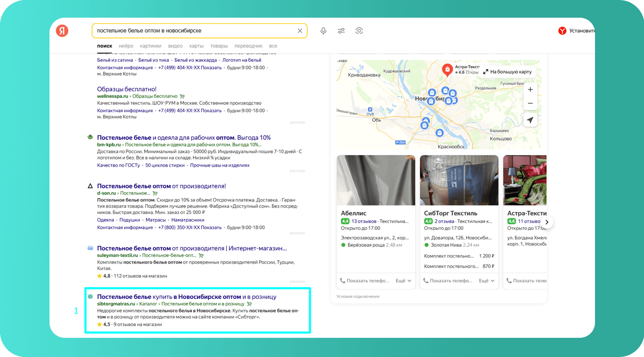The width and height of the screenshot is (644, 357).
Task: Show d-son.ru phone Показать link
Action: point(212,228)
